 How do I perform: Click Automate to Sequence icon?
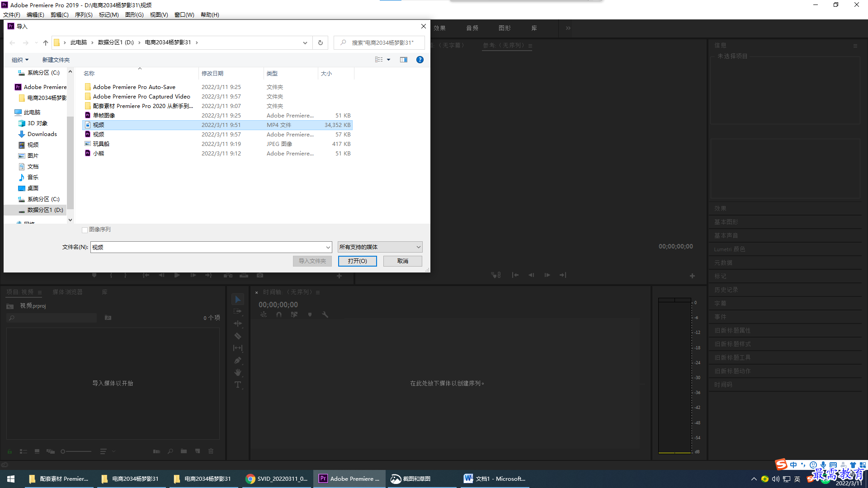click(x=156, y=451)
